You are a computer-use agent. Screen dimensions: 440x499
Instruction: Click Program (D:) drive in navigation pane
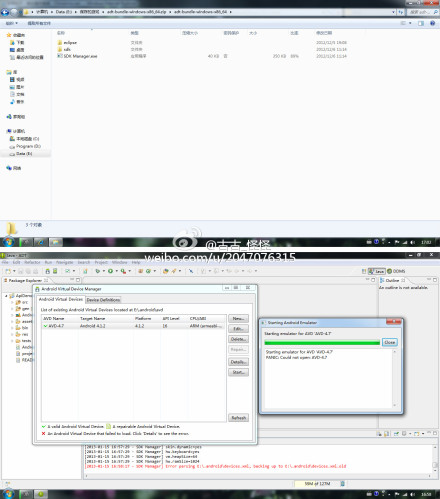[x=25, y=146]
